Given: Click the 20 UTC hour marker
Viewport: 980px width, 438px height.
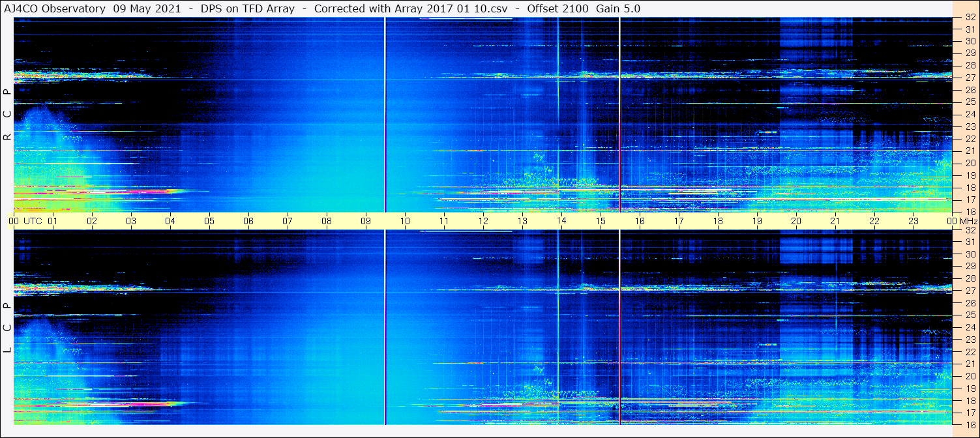Looking at the screenshot, I should tap(796, 221).
